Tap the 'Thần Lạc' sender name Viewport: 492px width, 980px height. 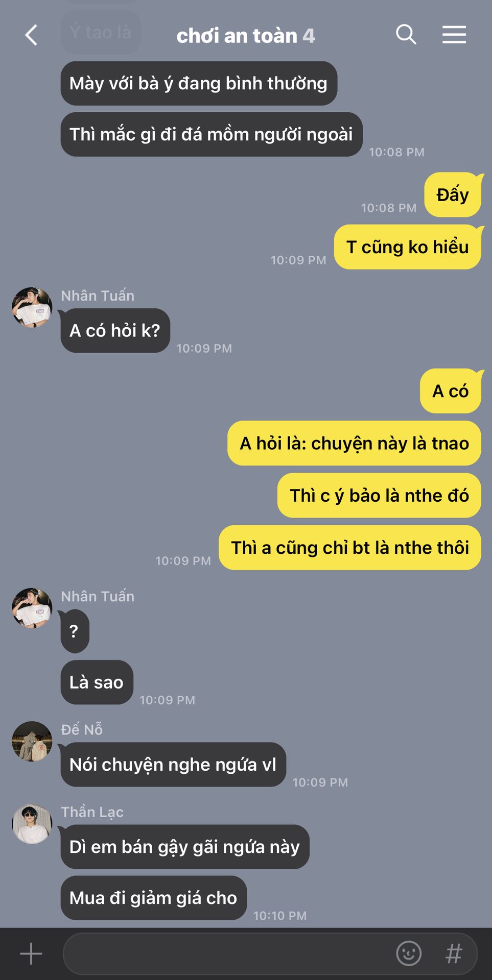[x=92, y=812]
